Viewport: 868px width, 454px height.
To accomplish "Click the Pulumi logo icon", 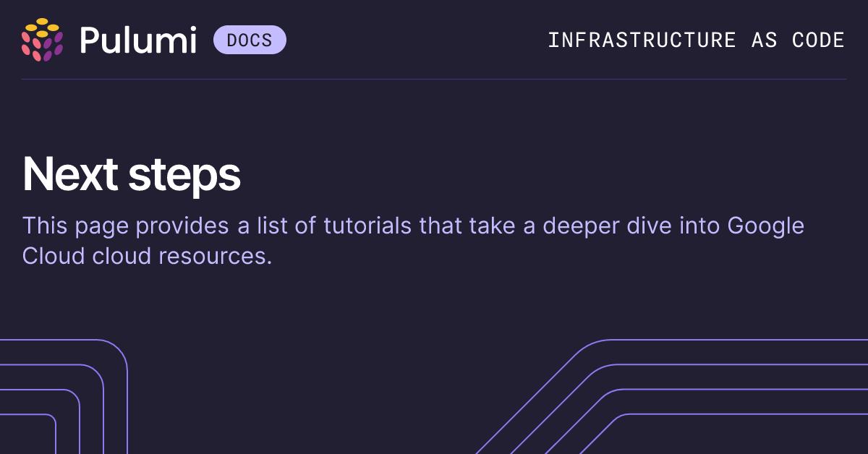I will tap(43, 40).
